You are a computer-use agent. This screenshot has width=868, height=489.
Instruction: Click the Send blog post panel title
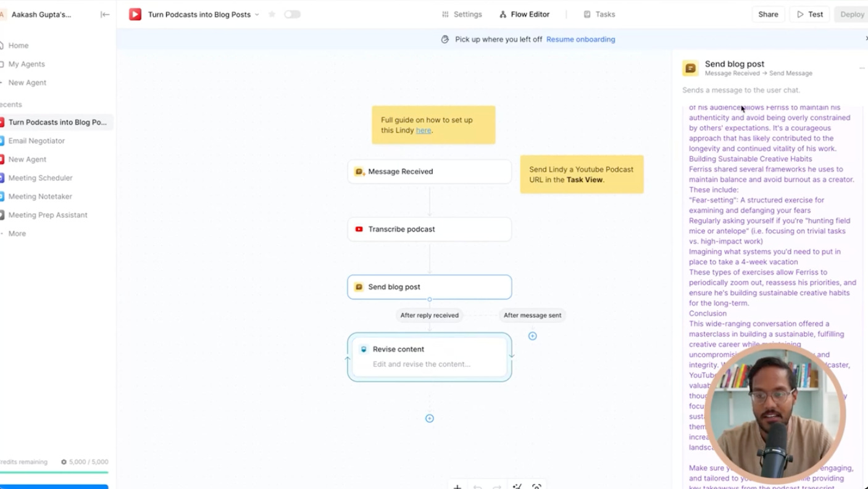(x=734, y=64)
